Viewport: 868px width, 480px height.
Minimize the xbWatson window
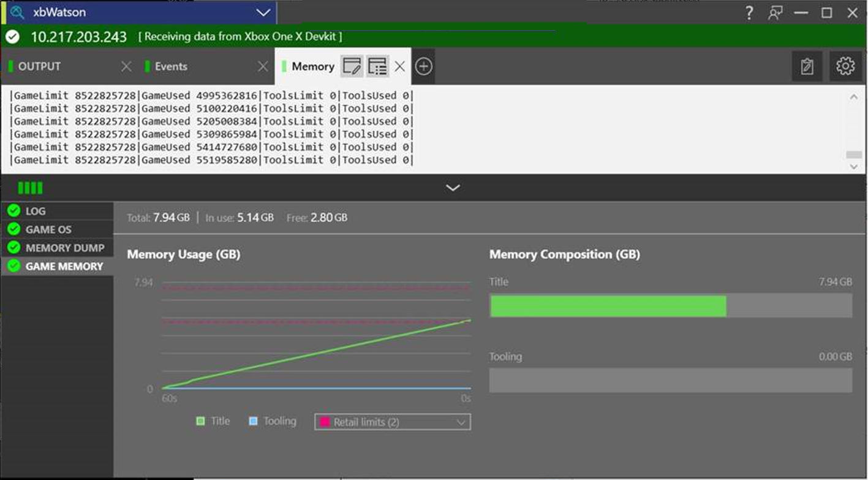801,12
